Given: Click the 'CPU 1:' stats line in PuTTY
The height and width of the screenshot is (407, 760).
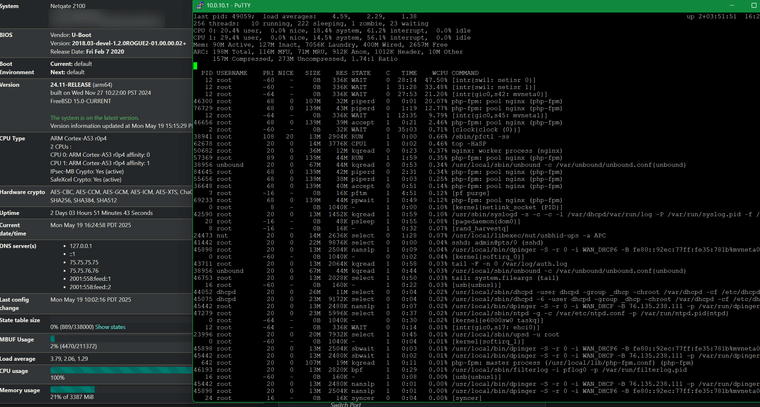Looking at the screenshot, I should 332,37.
